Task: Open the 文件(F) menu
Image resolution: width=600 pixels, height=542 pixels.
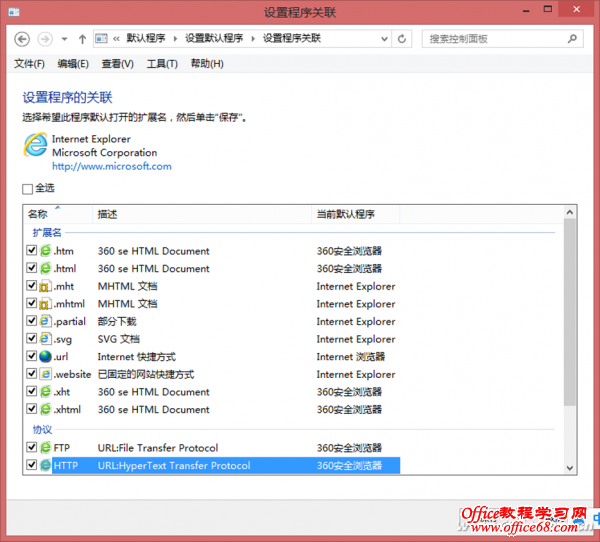Action: click(29, 64)
